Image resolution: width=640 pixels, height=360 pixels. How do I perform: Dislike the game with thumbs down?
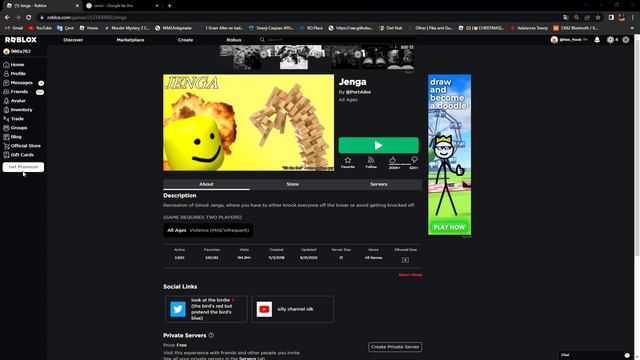tap(414, 160)
